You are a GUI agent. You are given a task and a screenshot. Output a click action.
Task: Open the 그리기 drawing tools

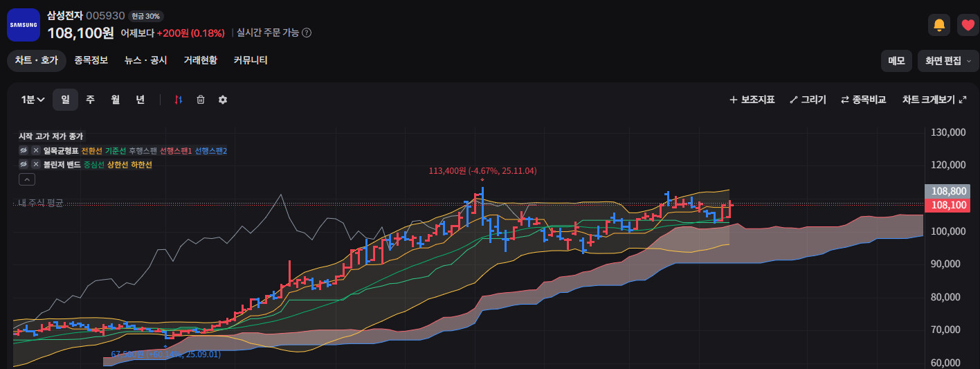point(808,100)
